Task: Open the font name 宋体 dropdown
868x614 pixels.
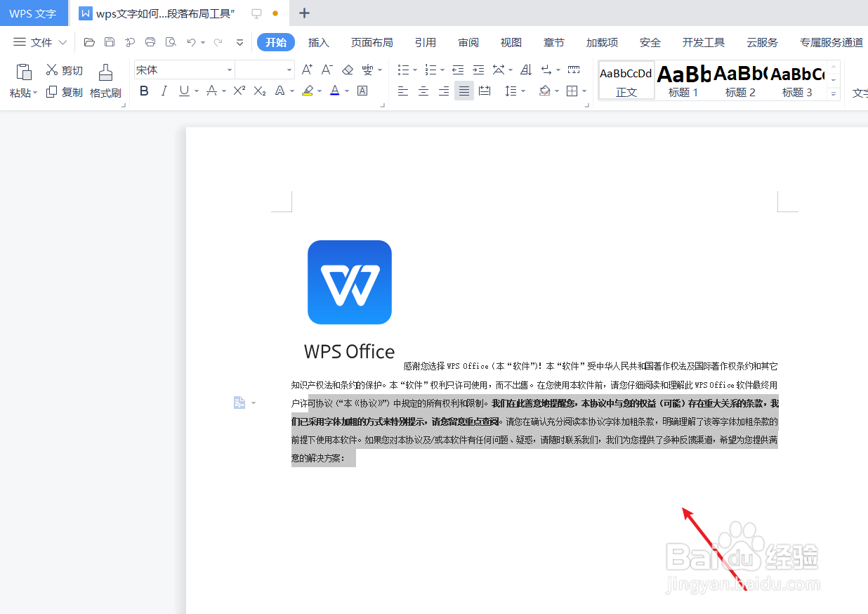Action: [x=230, y=70]
